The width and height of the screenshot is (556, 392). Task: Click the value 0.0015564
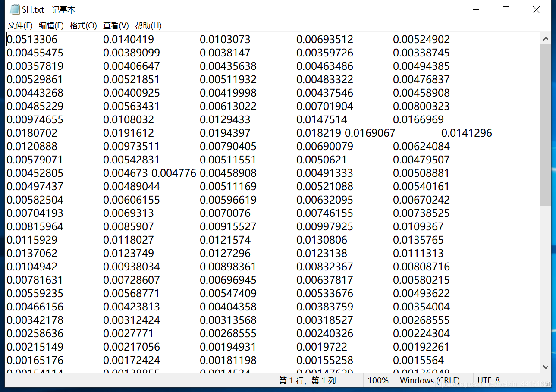[418, 361]
